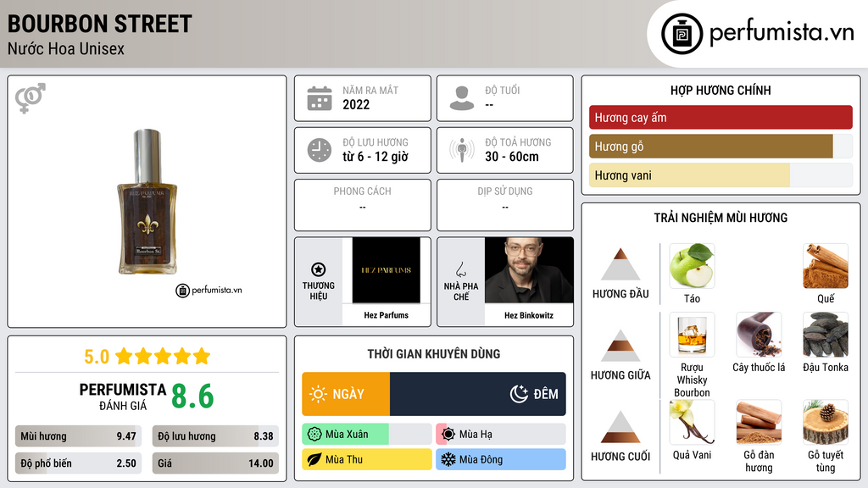This screenshot has height=488, width=868.
Task: Click the flower icon for Mùa Xuân
Action: [314, 435]
